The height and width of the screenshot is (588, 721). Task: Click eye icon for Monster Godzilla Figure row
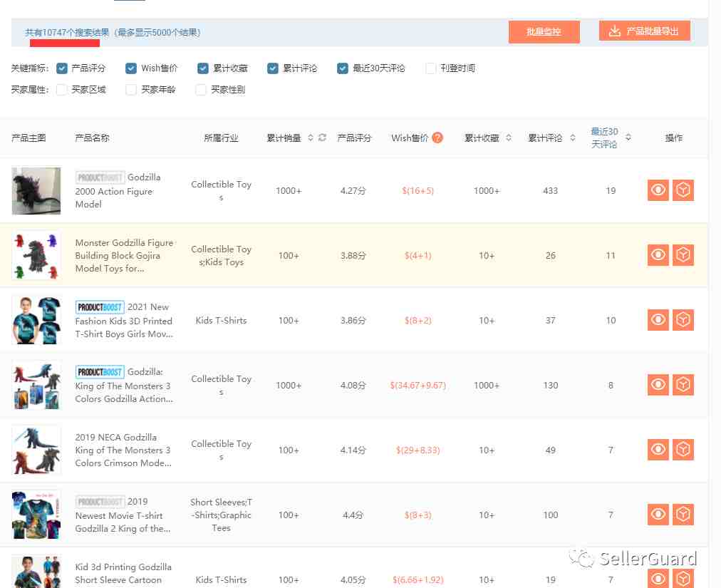point(658,255)
